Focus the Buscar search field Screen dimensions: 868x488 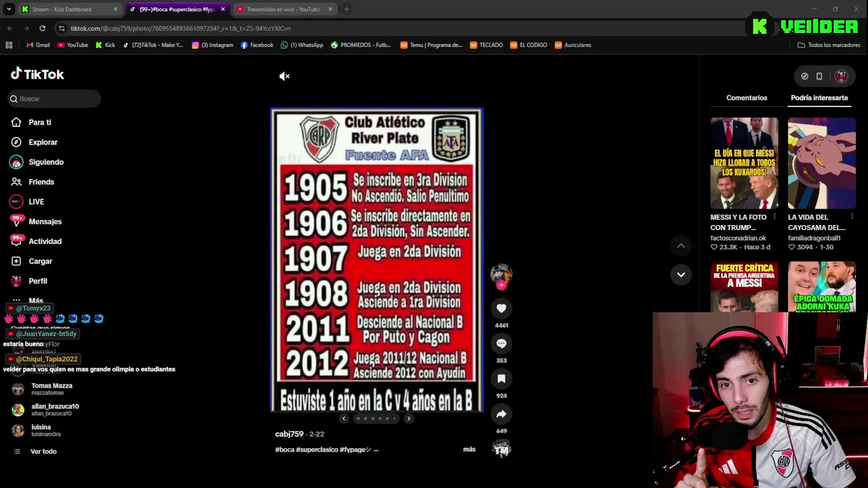[54, 99]
